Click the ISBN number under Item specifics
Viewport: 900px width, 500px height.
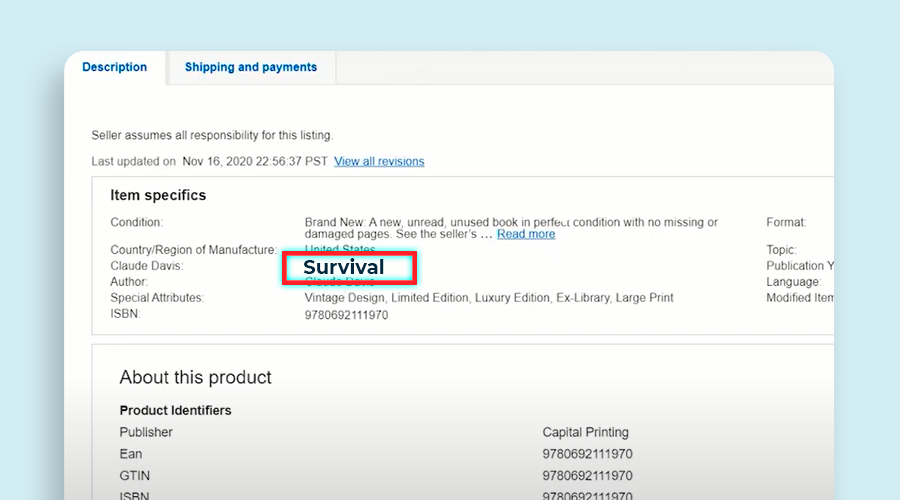click(x=346, y=315)
